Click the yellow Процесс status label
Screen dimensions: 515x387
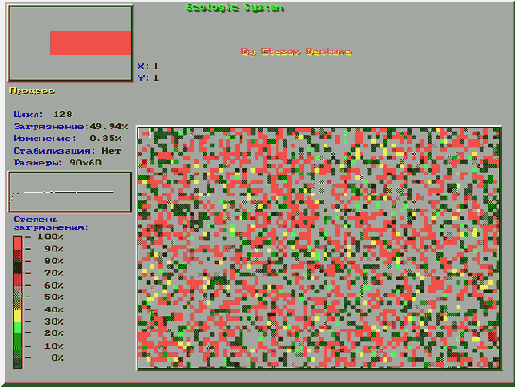point(32,91)
